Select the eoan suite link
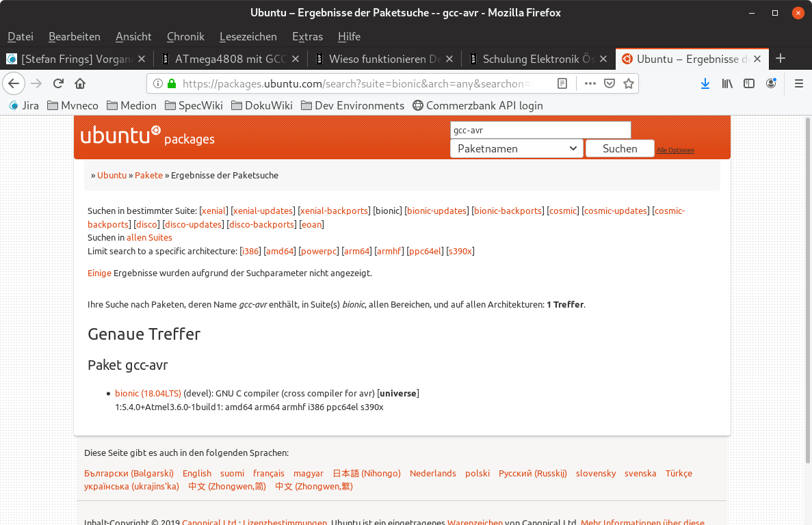Screen dimensions: 812x525 tap(312, 224)
